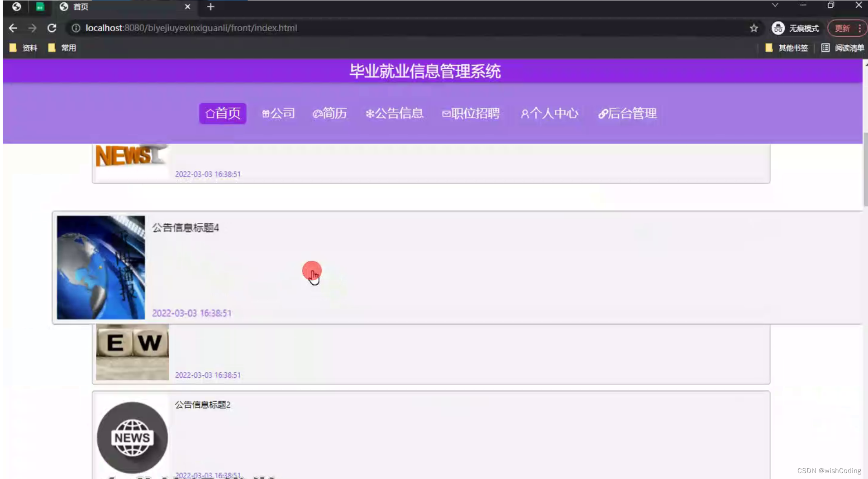Click the home icon beside 首页

pos(210,114)
